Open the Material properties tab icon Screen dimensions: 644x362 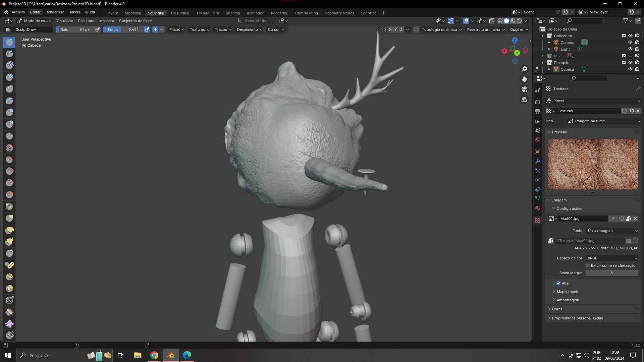[538, 208]
